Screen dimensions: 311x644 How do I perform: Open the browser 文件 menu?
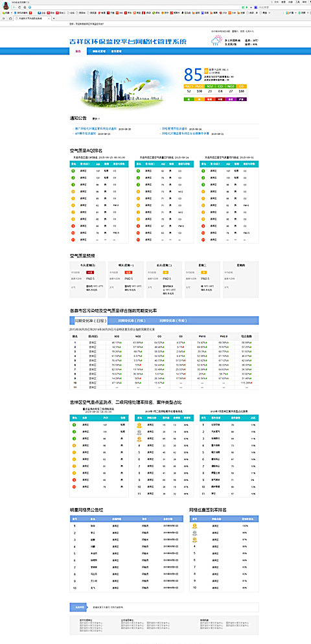(275, 2)
